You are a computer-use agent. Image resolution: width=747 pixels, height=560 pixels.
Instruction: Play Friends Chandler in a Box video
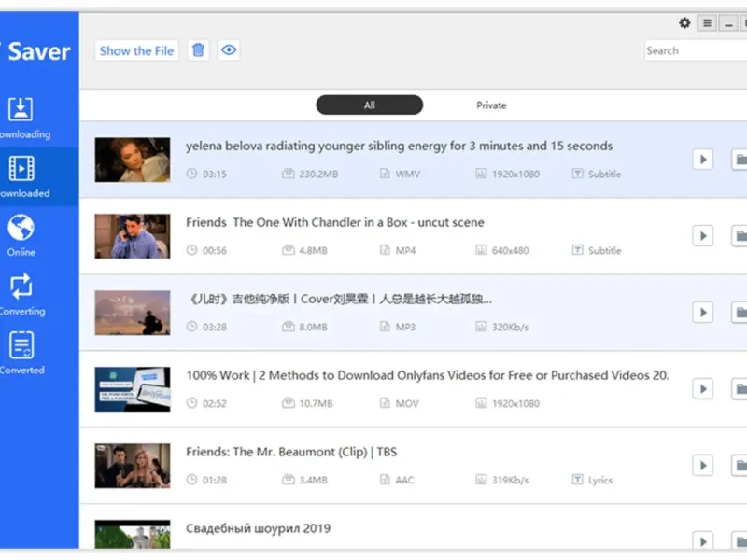pos(703,236)
